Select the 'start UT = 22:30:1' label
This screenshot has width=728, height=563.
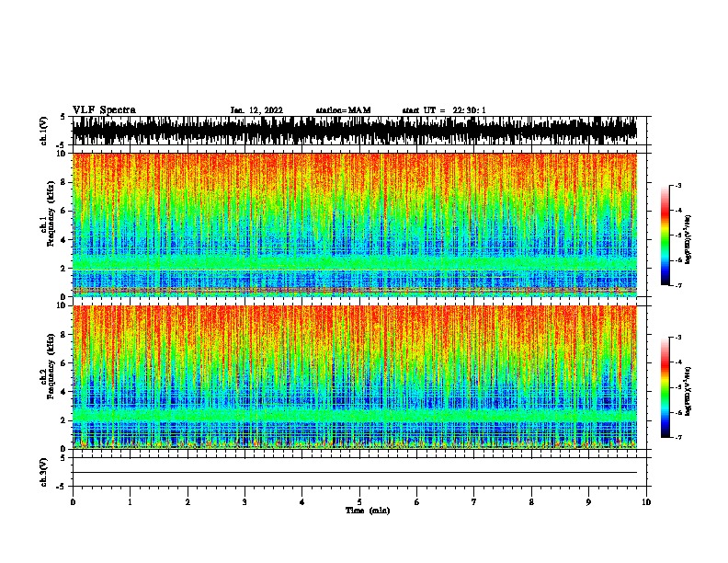pos(444,110)
